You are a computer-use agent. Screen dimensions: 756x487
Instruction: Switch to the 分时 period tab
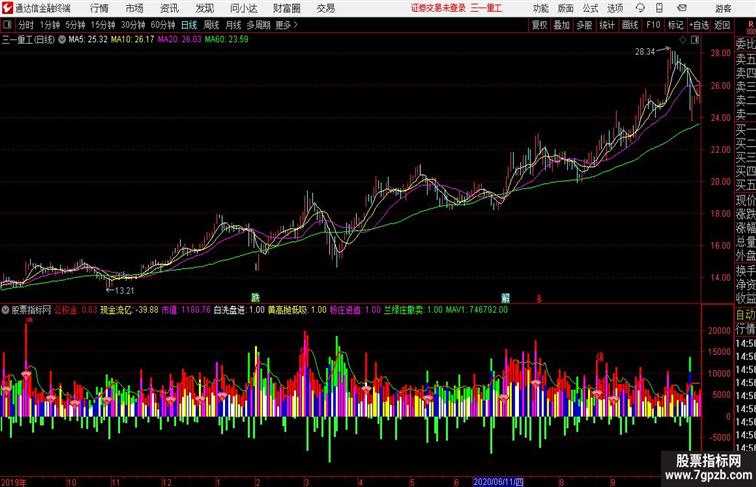[x=26, y=25]
